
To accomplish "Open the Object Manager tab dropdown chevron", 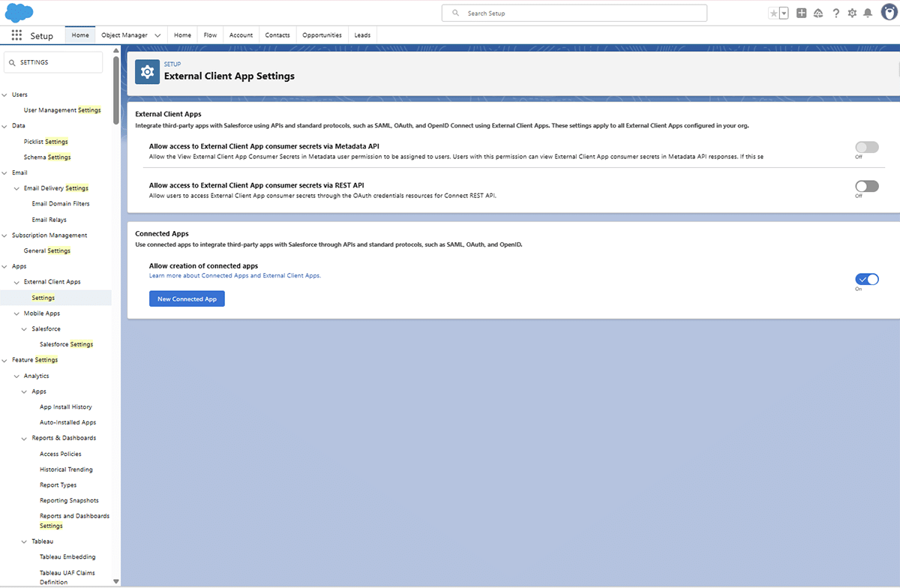I will tap(157, 35).
